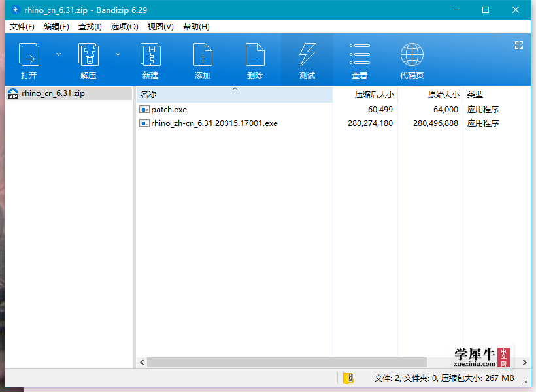
Task: Select rhino_cn_6.31.zip in the tree panel
Action: click(x=69, y=93)
